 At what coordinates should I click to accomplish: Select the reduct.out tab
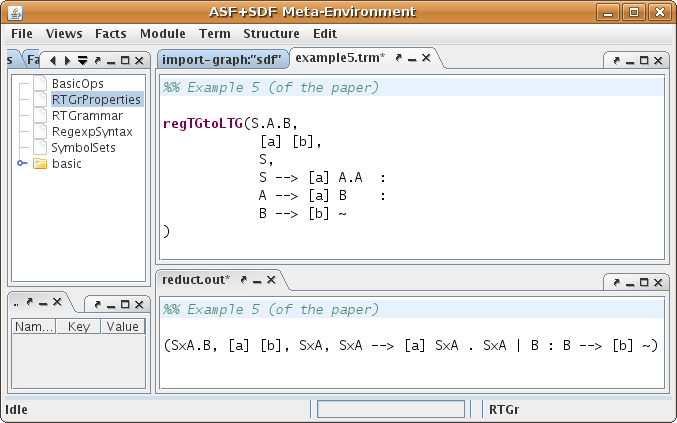pyautogui.click(x=196, y=280)
